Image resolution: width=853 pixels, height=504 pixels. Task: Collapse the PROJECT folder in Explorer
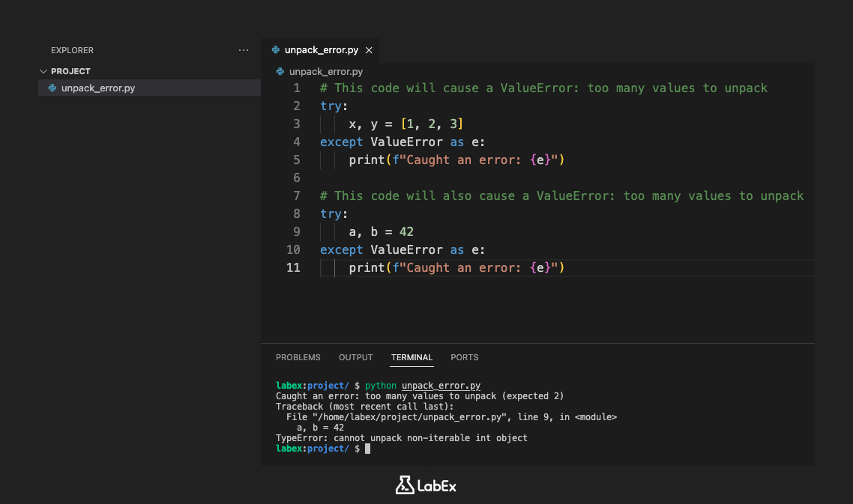[43, 70]
